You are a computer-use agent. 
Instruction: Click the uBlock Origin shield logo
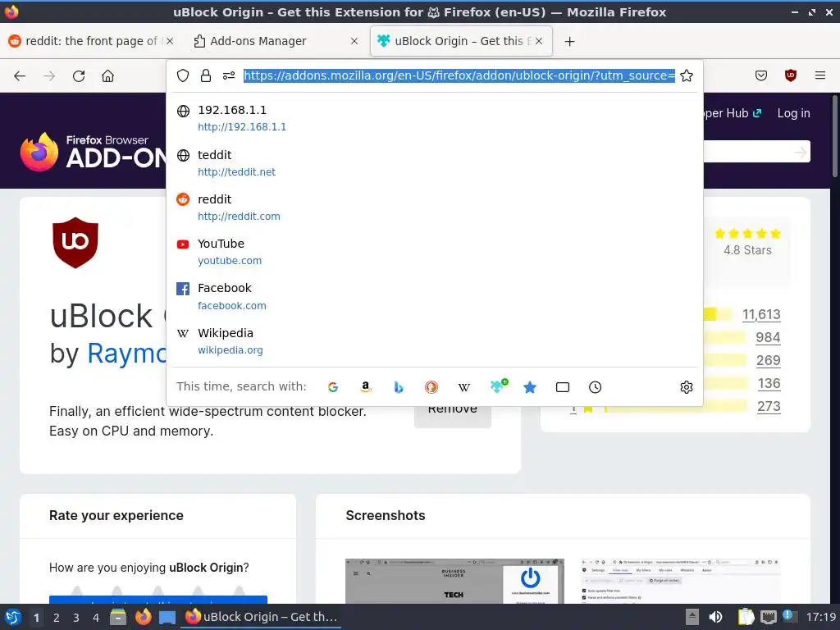point(75,243)
